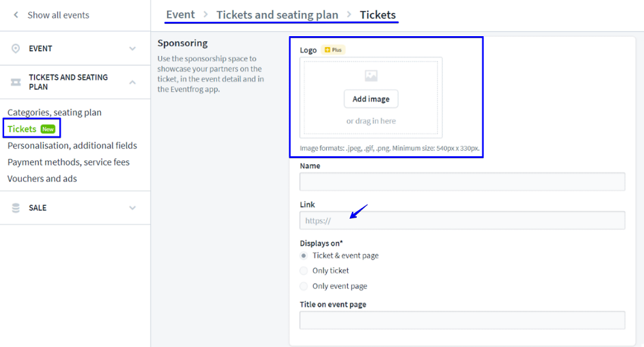
Task: Click the location pin icon beside Event
Action: coord(16,48)
